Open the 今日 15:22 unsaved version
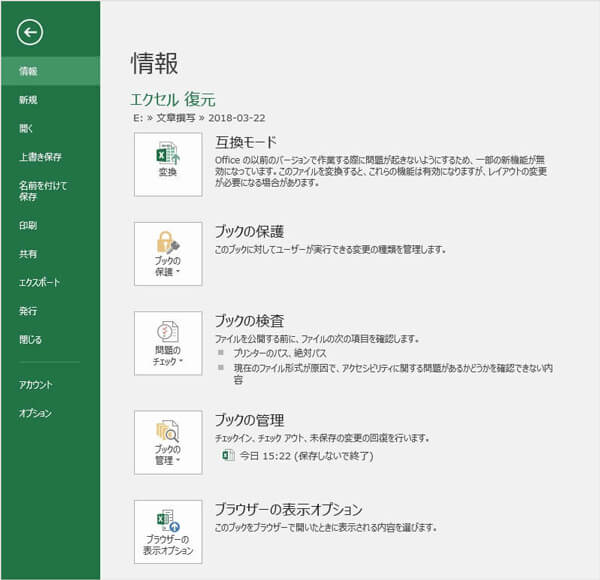Viewport: 600px width, 580px height. pyautogui.click(x=307, y=456)
